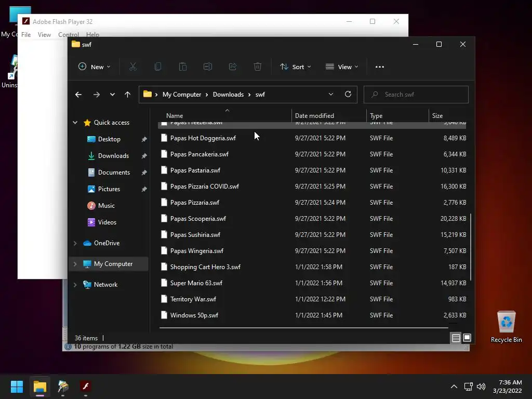Click the My Computer breadcrumb
532x399 pixels.
tap(181, 95)
